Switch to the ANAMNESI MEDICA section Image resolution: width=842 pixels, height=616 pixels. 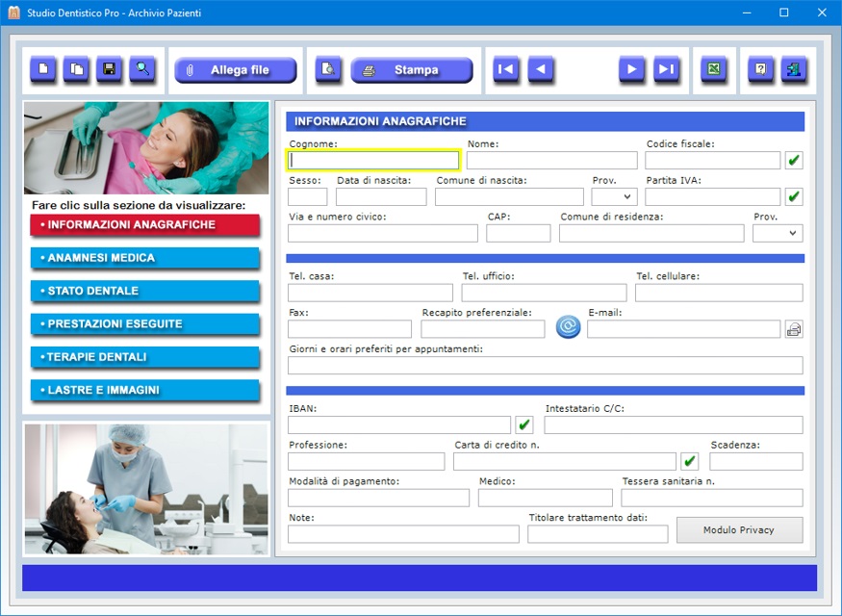(x=145, y=258)
